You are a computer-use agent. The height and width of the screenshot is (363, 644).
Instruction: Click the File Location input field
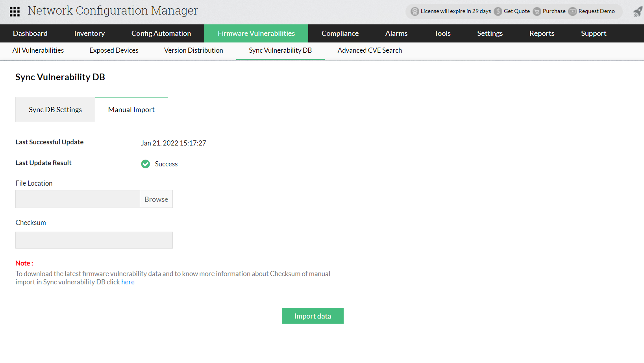pyautogui.click(x=78, y=199)
